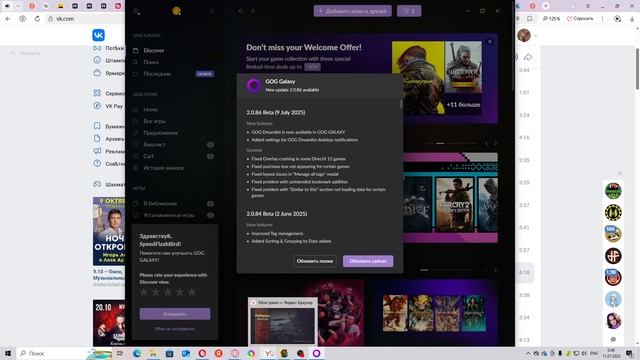Reload the vk.com page in the browser
Screen dimensions: 640x360
[x=37, y=19]
